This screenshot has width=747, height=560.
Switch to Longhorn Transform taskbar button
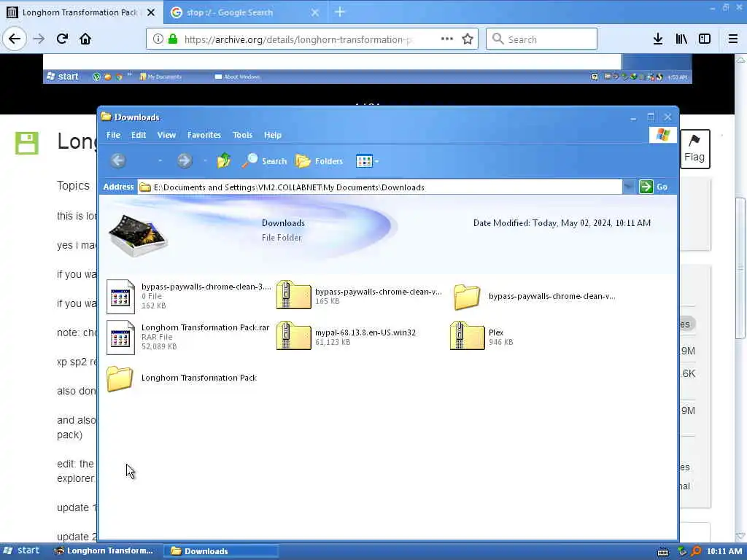[104, 551]
